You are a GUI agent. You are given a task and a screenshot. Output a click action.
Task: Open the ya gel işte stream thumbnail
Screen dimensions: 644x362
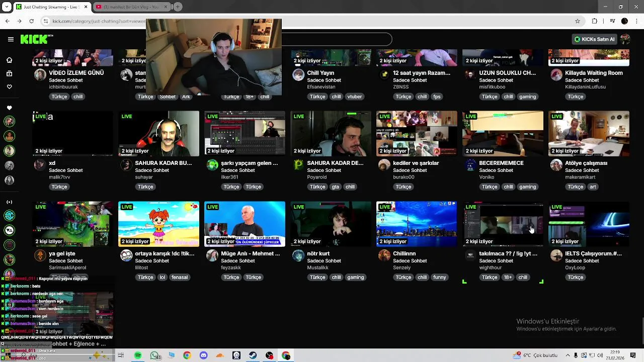(x=72, y=224)
